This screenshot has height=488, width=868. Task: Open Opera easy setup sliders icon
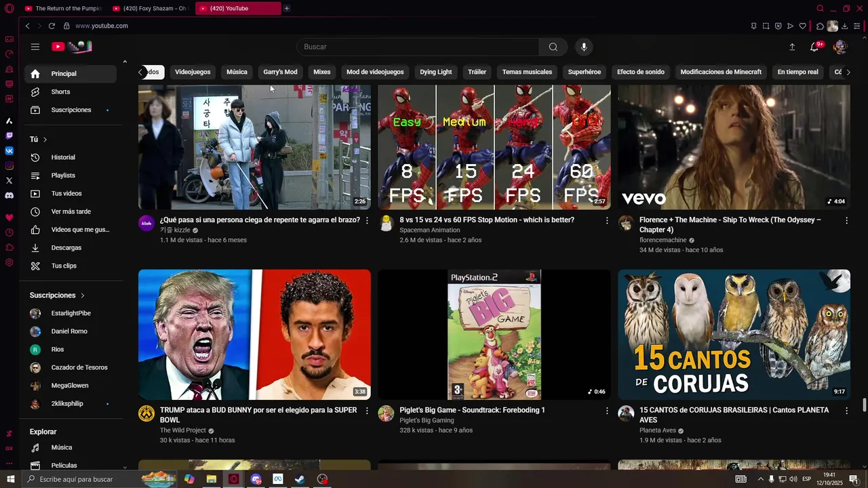coord(857,26)
